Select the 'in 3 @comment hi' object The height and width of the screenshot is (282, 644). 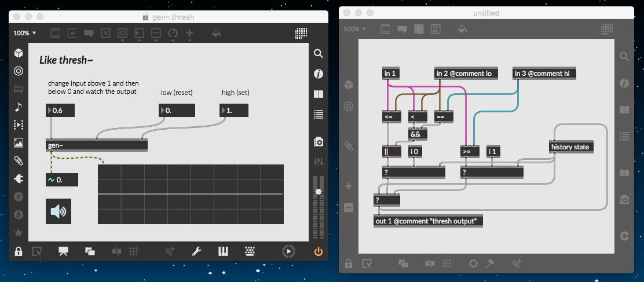(544, 74)
